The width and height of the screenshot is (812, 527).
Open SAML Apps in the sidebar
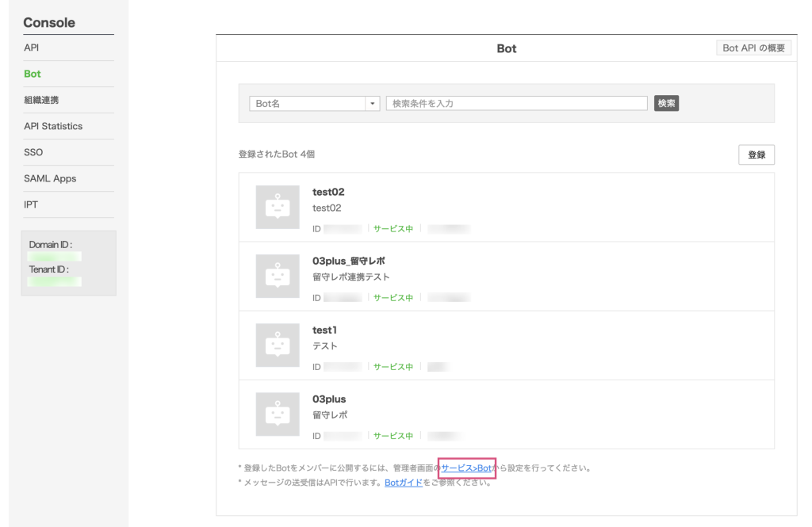click(50, 178)
